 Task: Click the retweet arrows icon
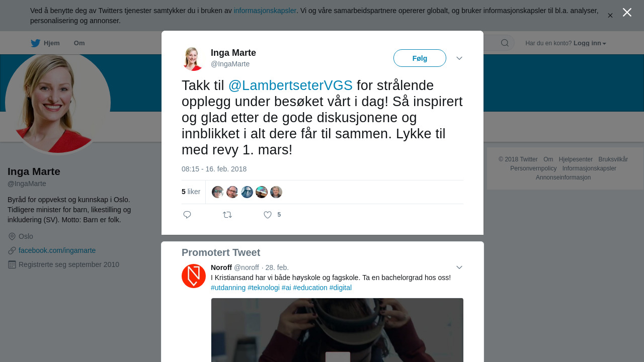(x=227, y=215)
